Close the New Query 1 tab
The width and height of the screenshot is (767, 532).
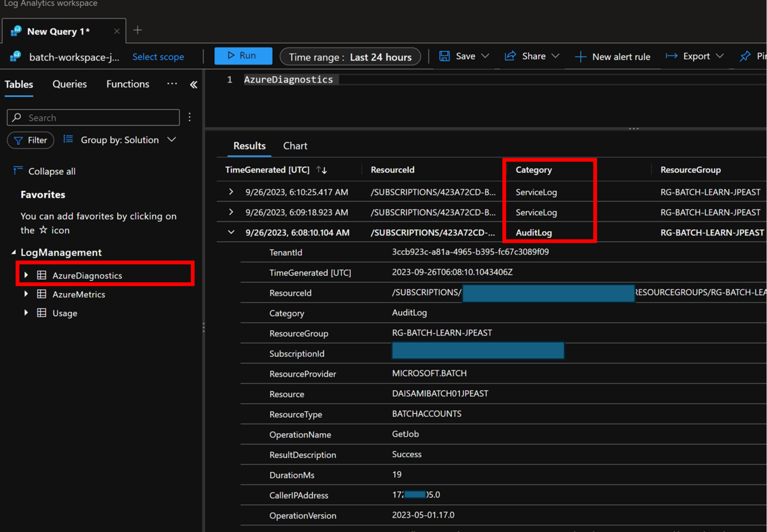116,31
